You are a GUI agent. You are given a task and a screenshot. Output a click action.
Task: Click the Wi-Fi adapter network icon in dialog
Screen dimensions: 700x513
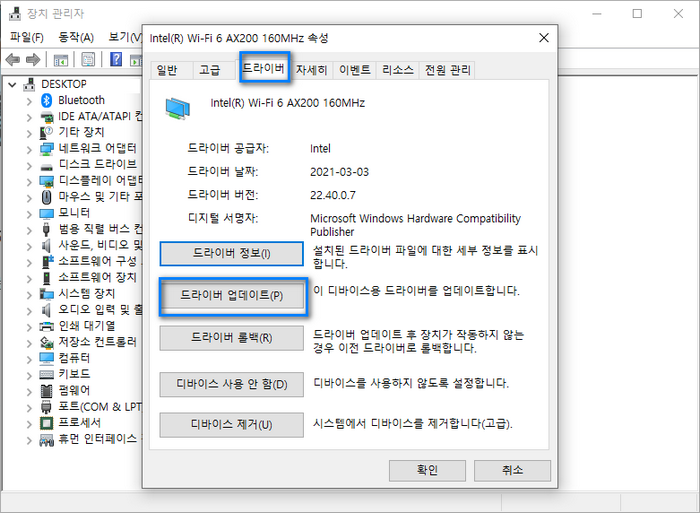(x=178, y=108)
